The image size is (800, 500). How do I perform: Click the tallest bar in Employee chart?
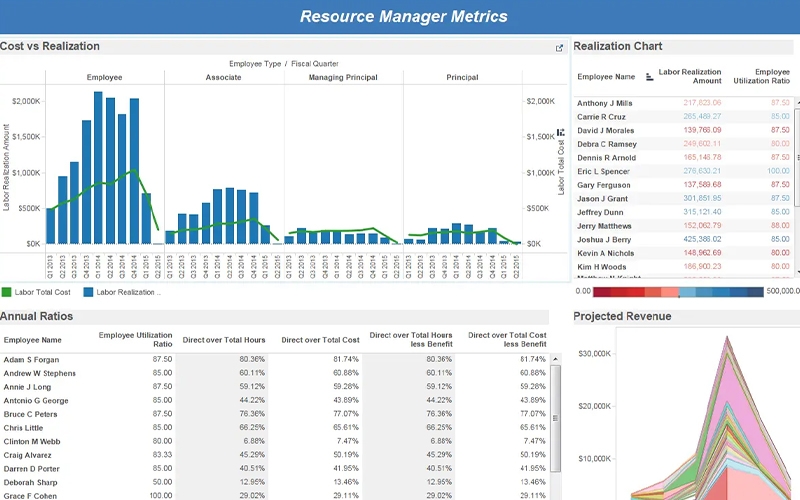[x=99, y=168]
